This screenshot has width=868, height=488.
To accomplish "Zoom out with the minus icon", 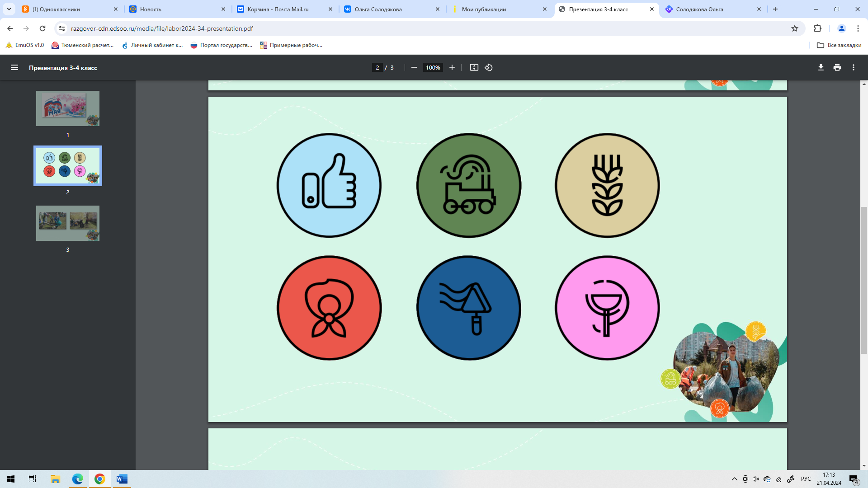I will coord(414,67).
